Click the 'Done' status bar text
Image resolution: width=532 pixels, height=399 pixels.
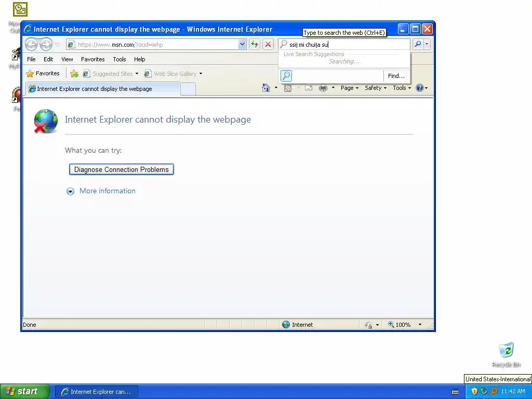tap(30, 325)
